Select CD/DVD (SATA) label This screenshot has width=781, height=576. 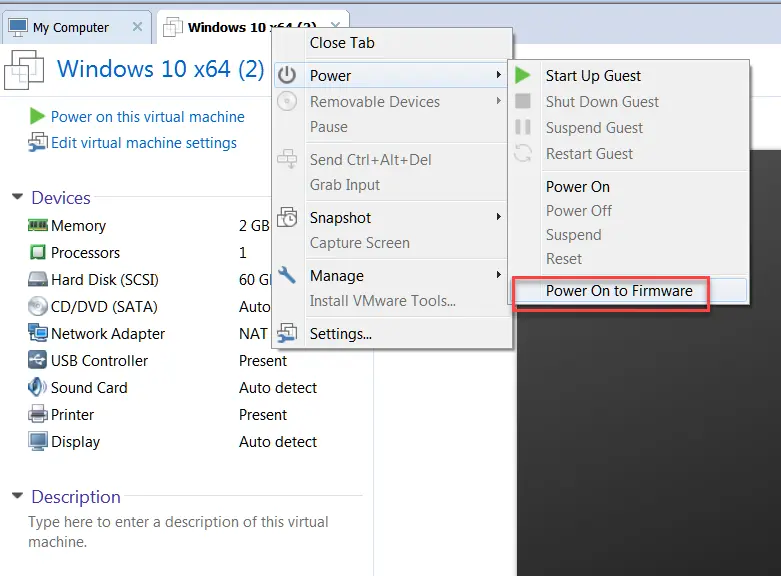[x=104, y=306]
